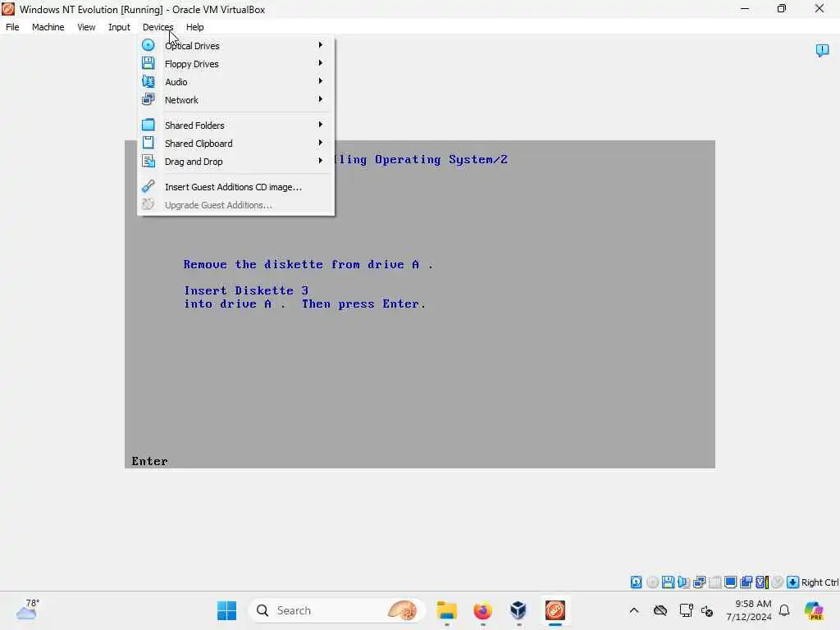Select the Drag and Drop menu entry
The image size is (840, 630).
coord(235,162)
